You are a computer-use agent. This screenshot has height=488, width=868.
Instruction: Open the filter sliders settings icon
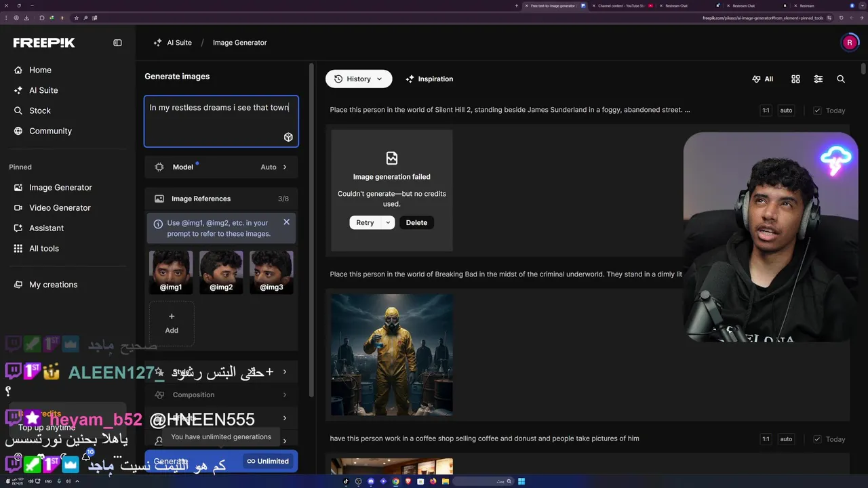[x=818, y=79]
